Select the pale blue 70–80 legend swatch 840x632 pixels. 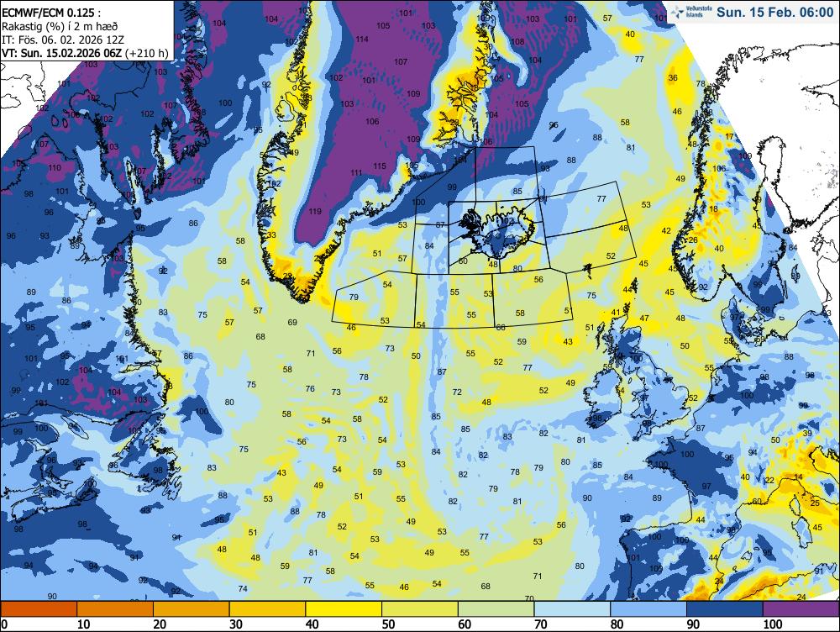click(572, 609)
